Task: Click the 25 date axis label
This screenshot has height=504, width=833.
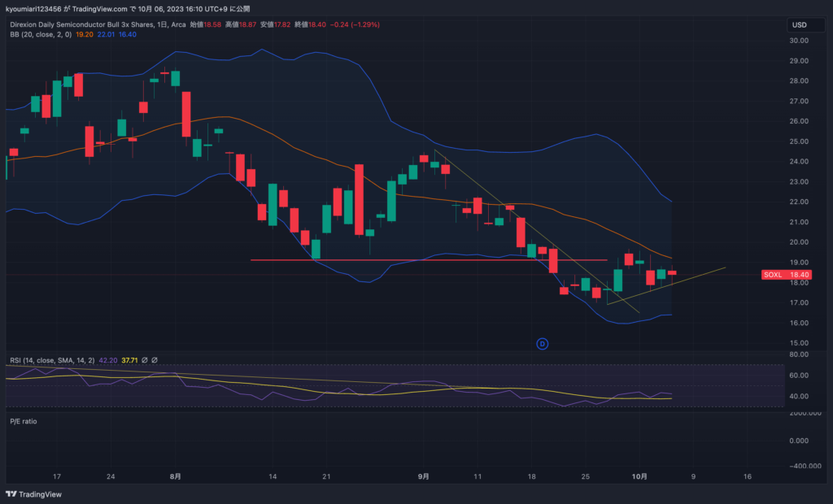Action: click(585, 476)
